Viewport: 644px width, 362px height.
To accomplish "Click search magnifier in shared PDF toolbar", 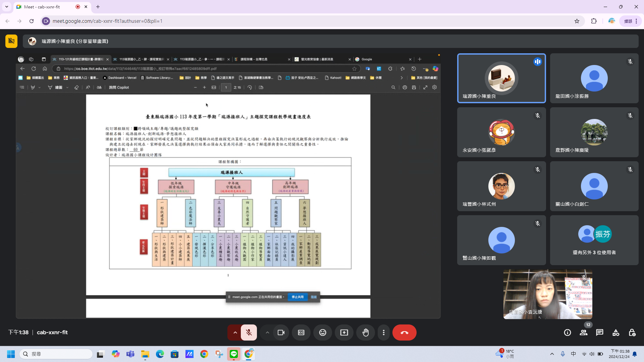I will (393, 87).
